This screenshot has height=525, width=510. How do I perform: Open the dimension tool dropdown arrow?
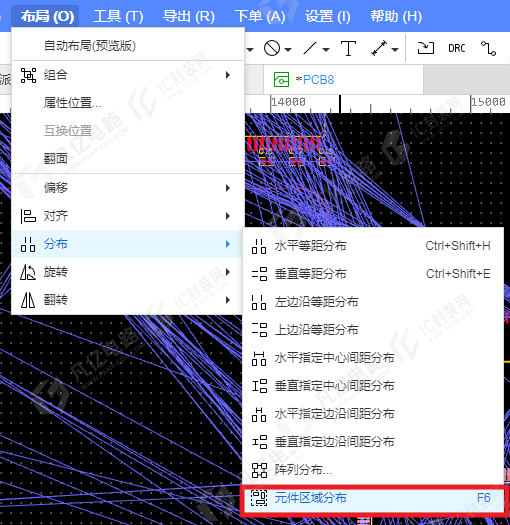(x=395, y=50)
